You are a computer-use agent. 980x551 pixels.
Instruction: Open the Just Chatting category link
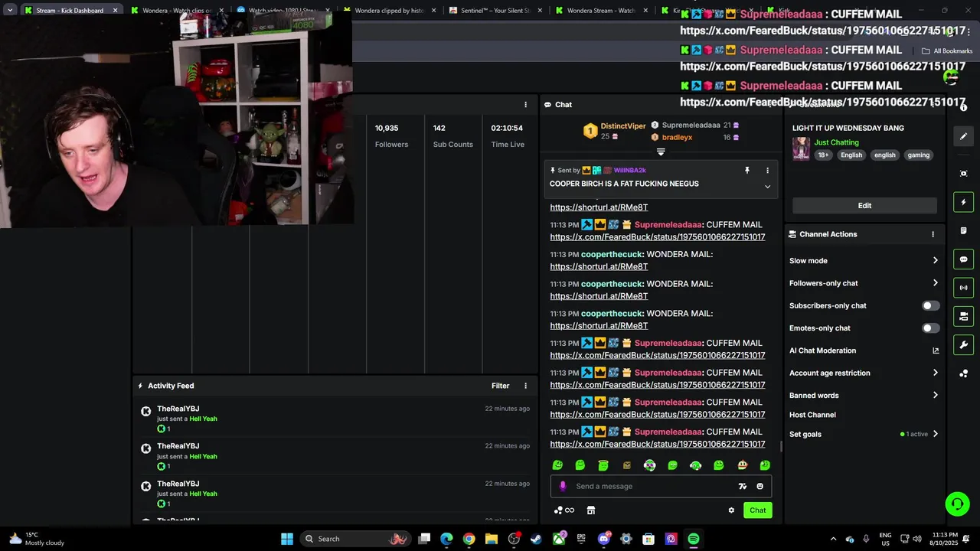point(836,142)
